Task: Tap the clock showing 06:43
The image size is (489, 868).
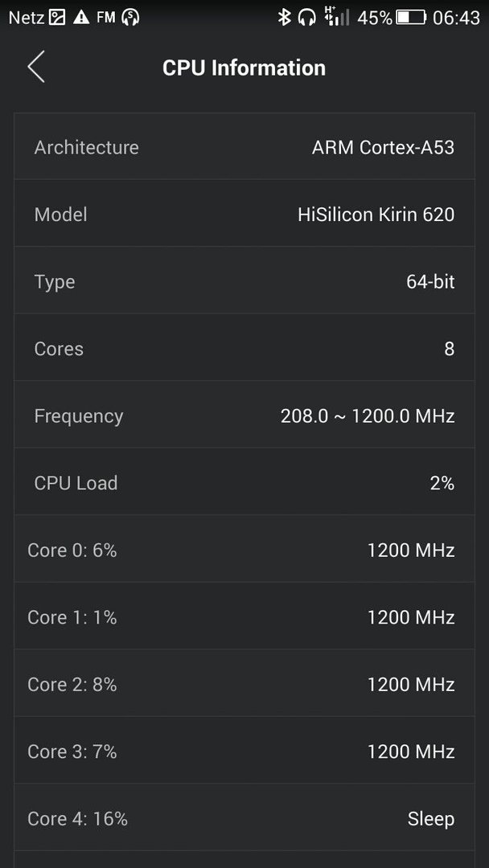Action: pyautogui.click(x=456, y=18)
